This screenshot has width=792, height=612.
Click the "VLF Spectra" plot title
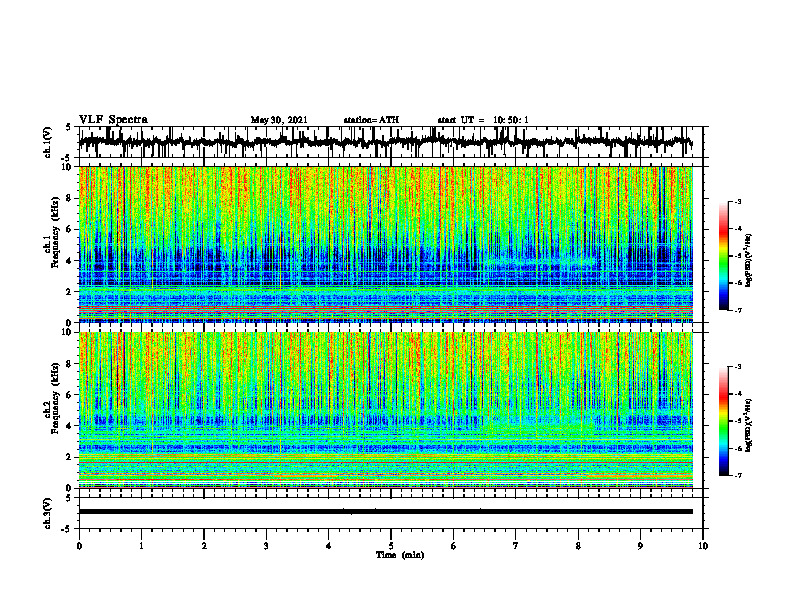[x=113, y=120]
